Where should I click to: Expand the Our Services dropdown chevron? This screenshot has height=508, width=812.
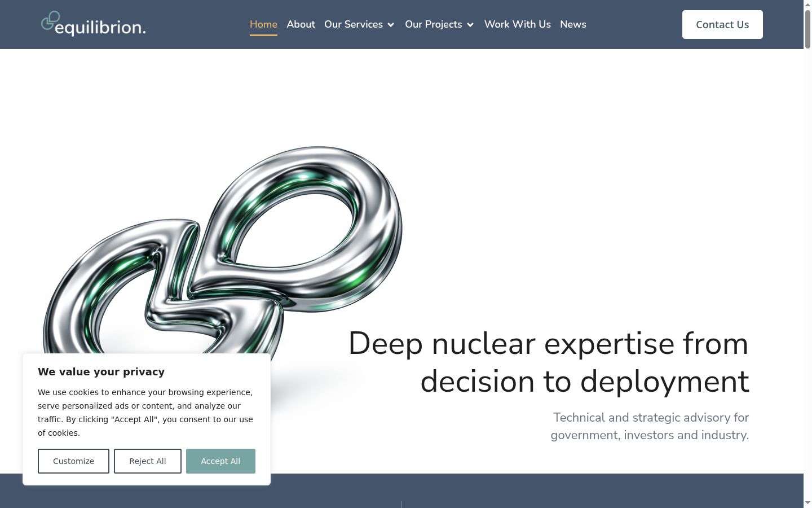tap(391, 25)
